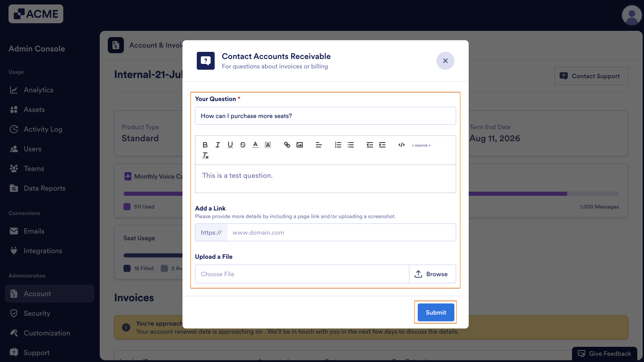Open the text alignment dropdown

pyautogui.click(x=319, y=145)
